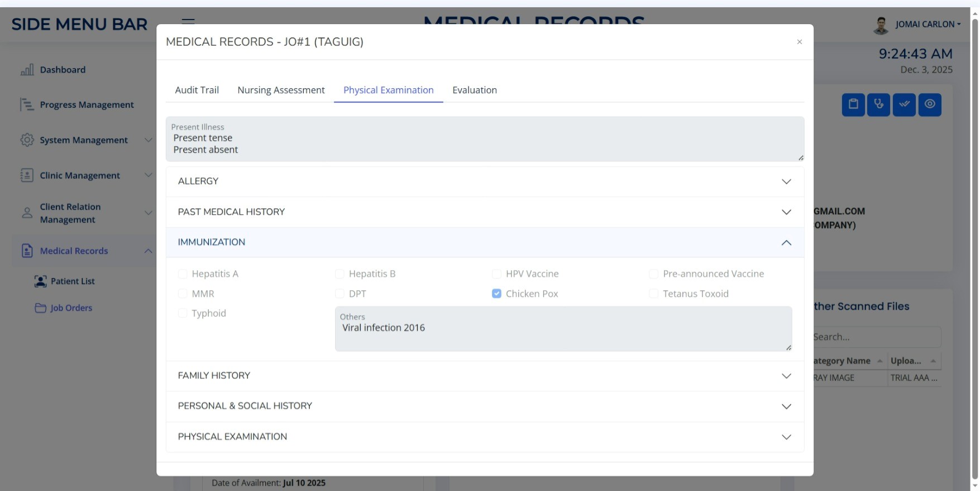This screenshot has height=491, width=980.
Task: Click the eye view icon button
Action: (930, 104)
